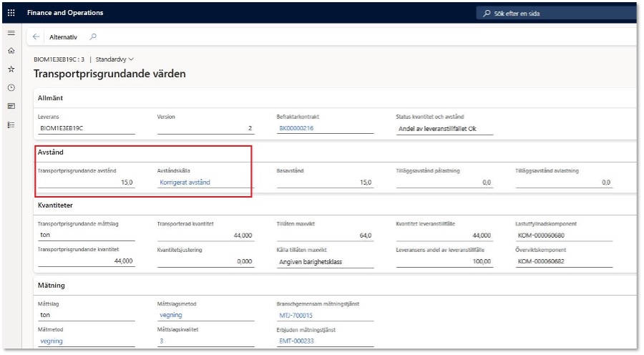
Task: Expand the hamburger navigation menu
Action: click(11, 33)
